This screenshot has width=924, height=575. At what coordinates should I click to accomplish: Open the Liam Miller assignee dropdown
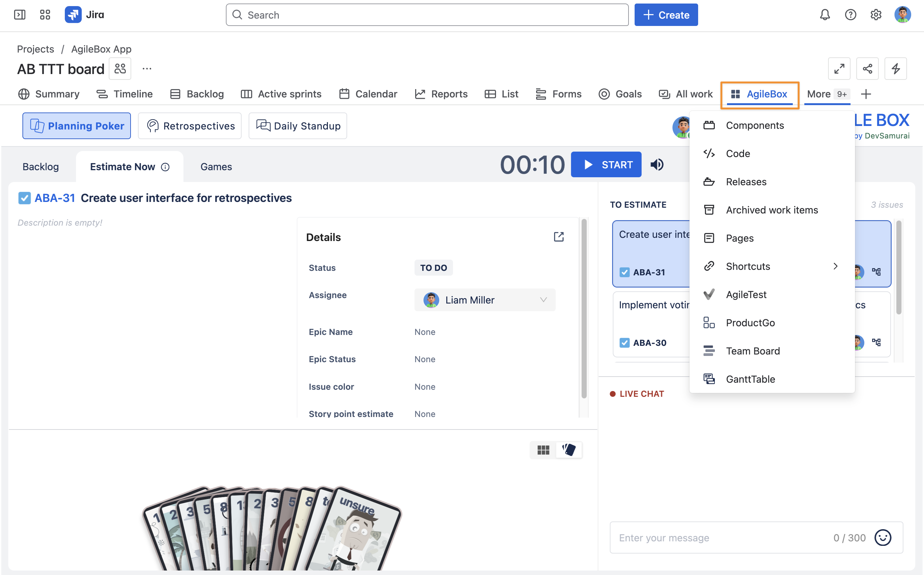coord(484,300)
